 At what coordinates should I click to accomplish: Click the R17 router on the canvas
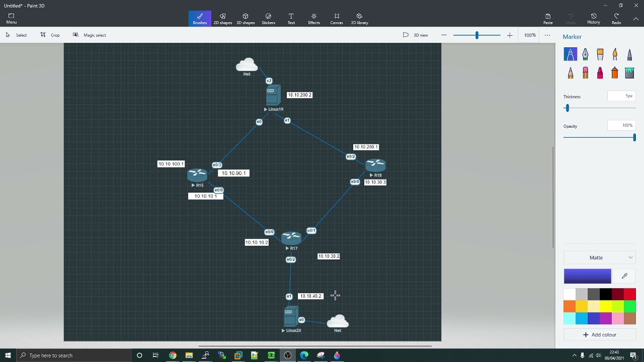[x=291, y=238]
